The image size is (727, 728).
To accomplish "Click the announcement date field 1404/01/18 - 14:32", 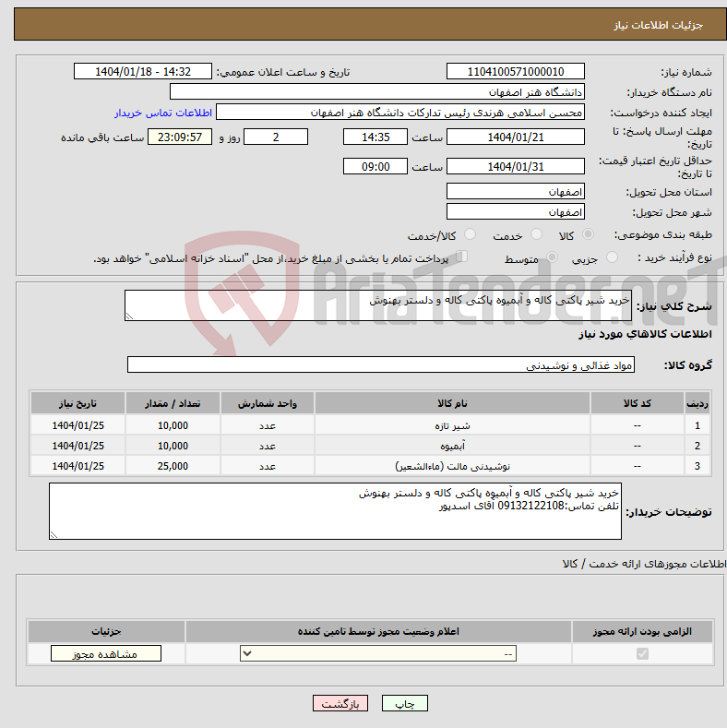I will pyautogui.click(x=142, y=71).
